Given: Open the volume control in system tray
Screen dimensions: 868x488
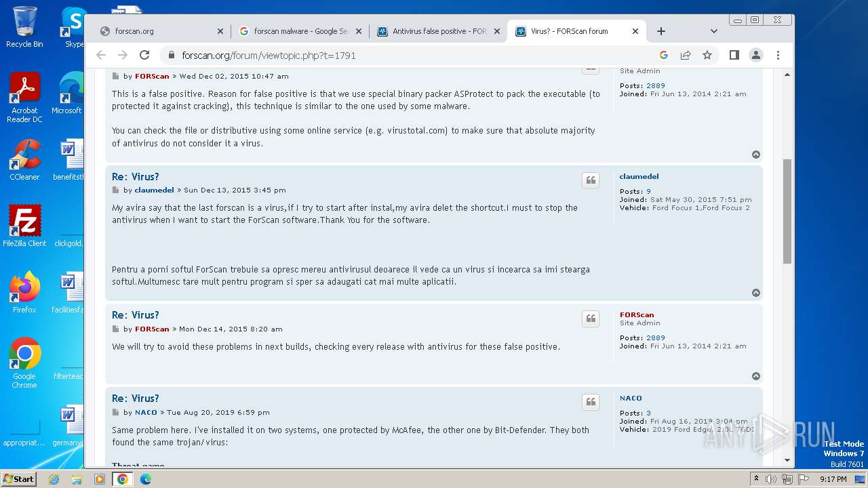Looking at the screenshot, I should click(770, 479).
